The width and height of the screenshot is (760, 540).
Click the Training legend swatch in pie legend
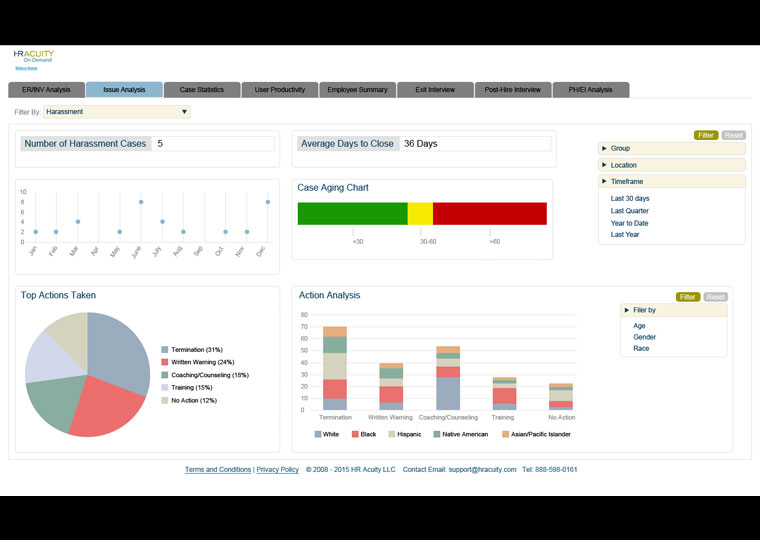165,388
